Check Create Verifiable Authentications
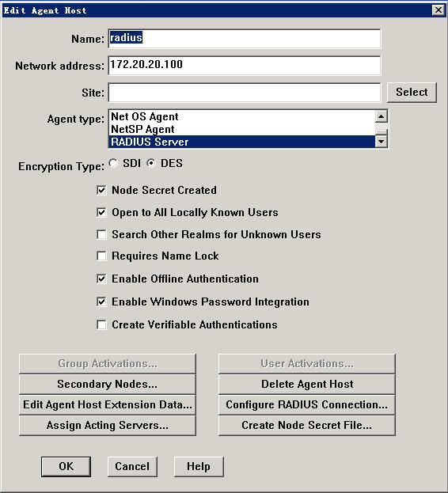This screenshot has height=493, width=448. (x=101, y=324)
